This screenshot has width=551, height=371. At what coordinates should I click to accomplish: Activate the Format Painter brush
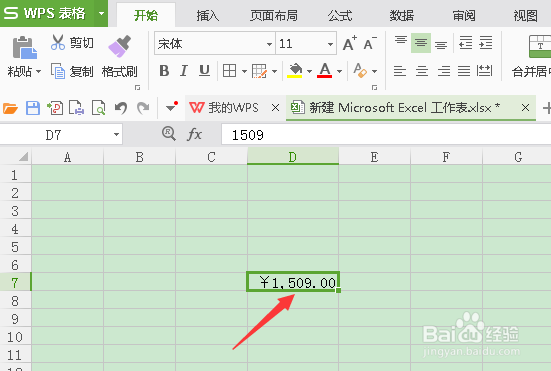[119, 46]
